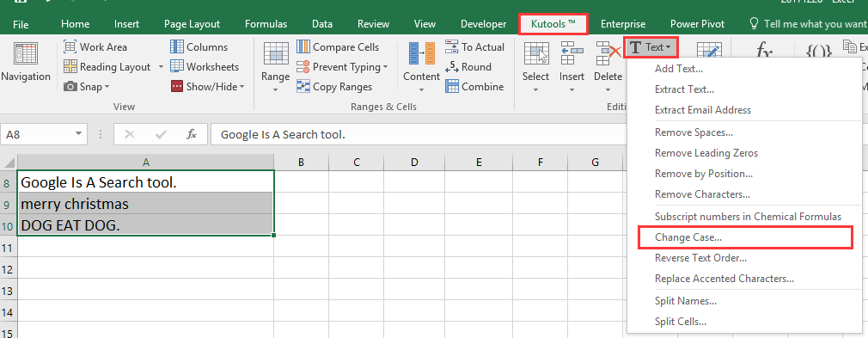Collapse the Text dropdown button

pyautogui.click(x=651, y=47)
